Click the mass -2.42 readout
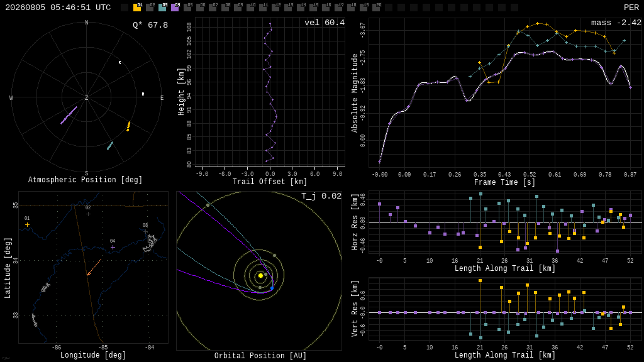 pos(616,23)
